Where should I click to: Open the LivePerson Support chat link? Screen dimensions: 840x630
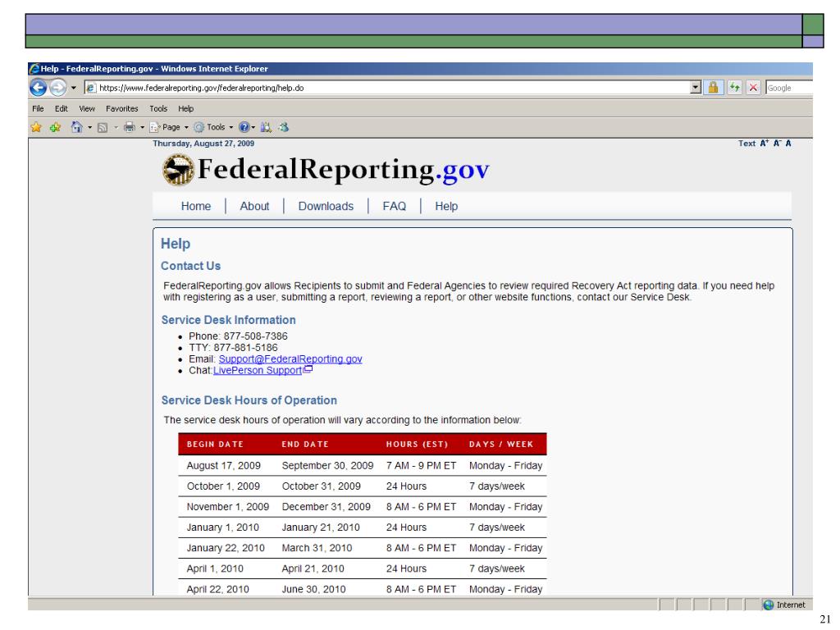258,370
